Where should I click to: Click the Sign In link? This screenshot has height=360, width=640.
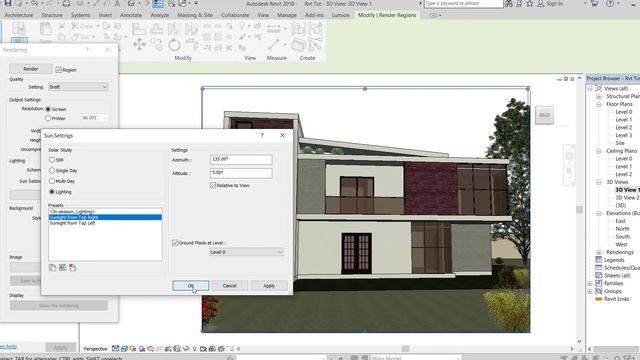554,4
